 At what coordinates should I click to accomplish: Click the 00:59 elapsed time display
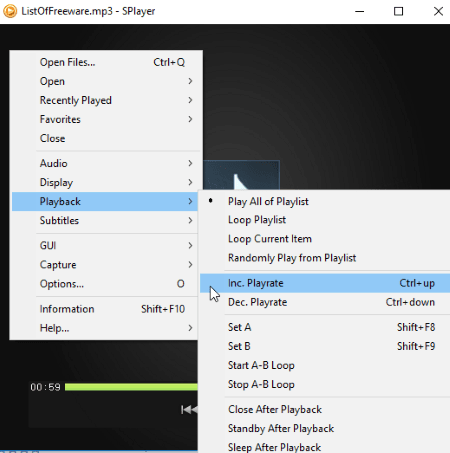45,387
